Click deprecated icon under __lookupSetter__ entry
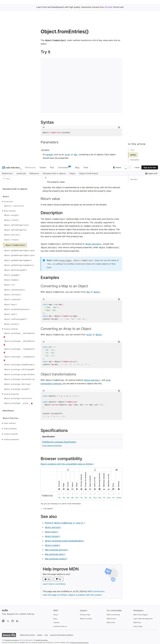Screen dimensions: 160x644 [4, 360]
